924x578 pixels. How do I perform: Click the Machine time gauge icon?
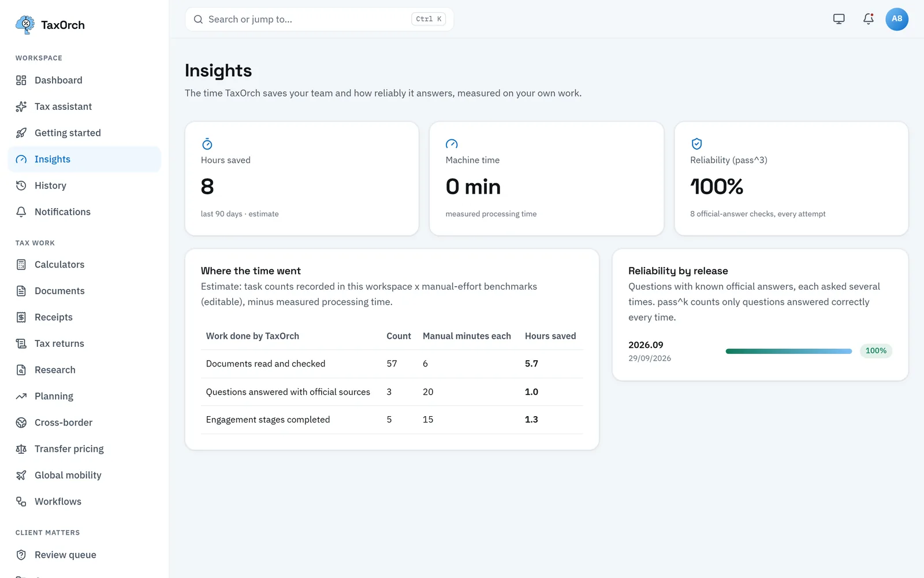[x=452, y=144]
